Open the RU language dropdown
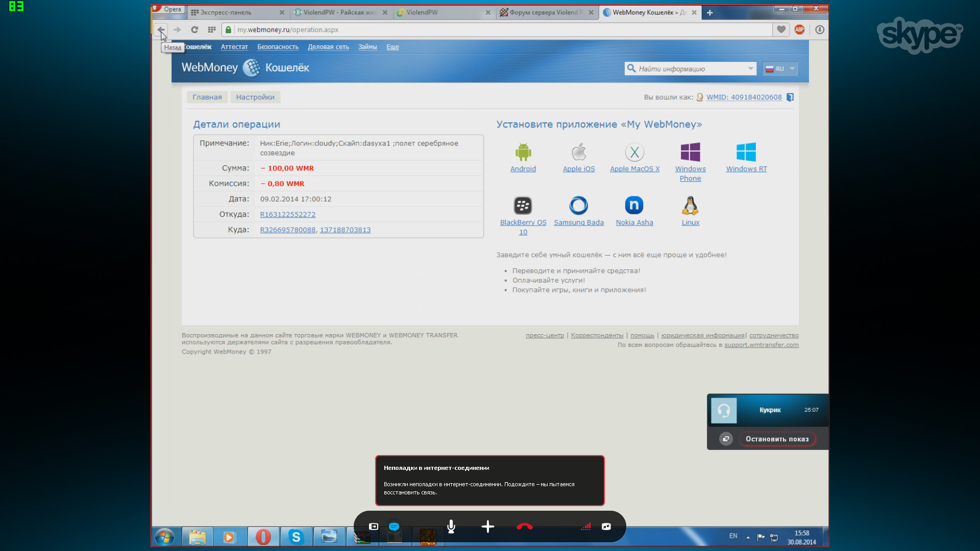Screen dimensions: 980x551 780,68
